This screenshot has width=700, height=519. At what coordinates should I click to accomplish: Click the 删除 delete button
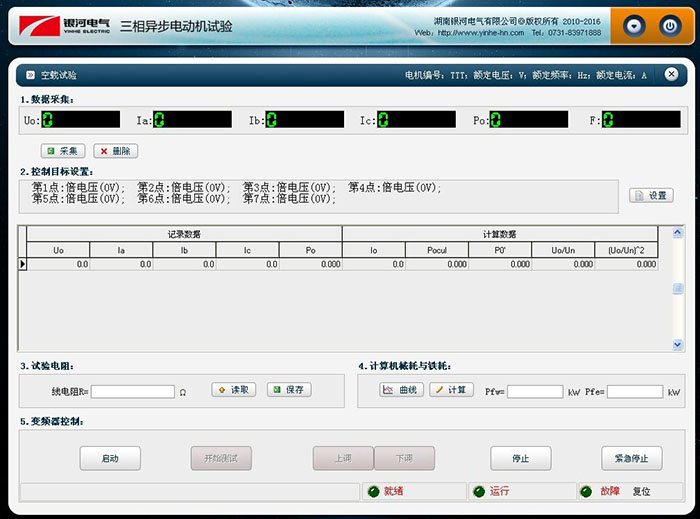click(116, 151)
